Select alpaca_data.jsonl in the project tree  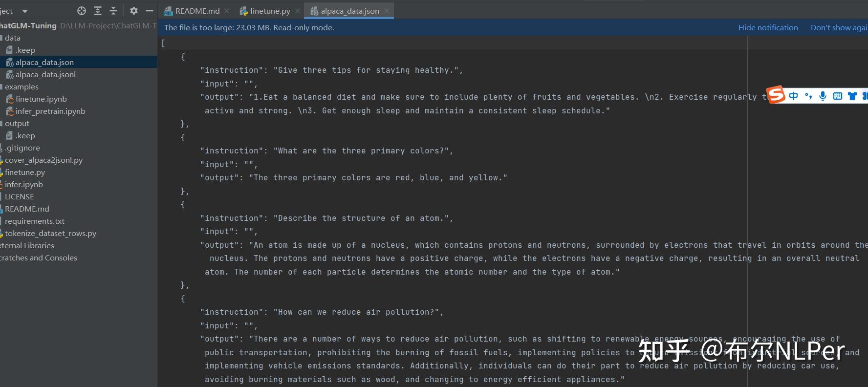tap(45, 75)
